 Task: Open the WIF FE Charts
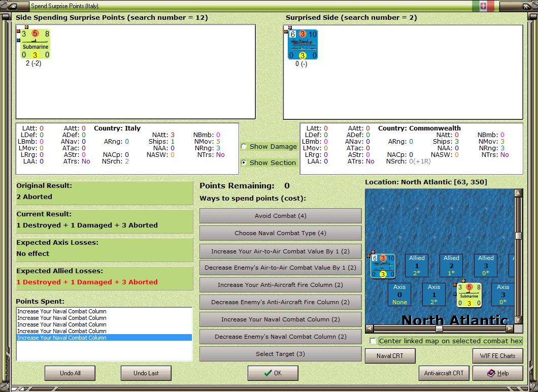[x=498, y=356]
